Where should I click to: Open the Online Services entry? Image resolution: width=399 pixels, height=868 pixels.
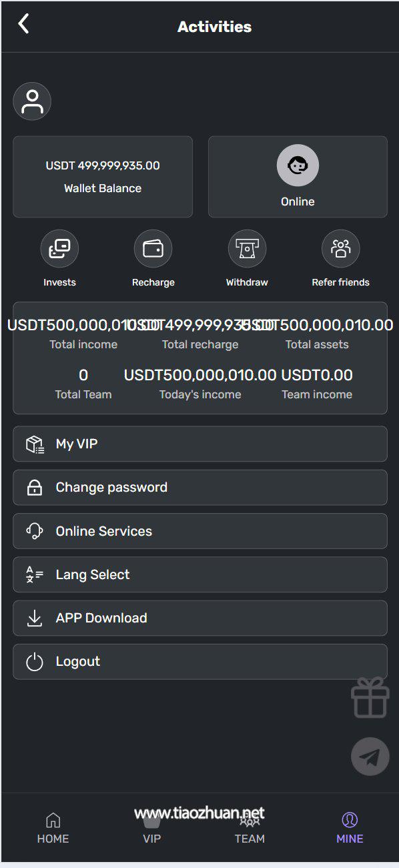tap(200, 531)
